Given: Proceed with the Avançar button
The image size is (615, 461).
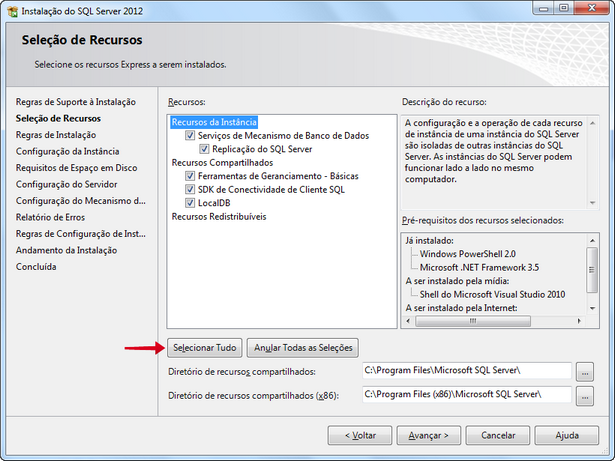Looking at the screenshot, I should pos(429,435).
